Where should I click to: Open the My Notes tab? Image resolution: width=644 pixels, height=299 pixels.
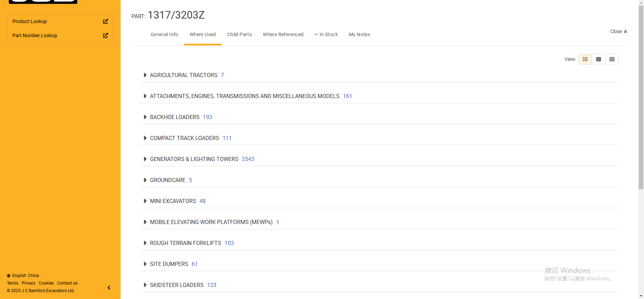(359, 34)
